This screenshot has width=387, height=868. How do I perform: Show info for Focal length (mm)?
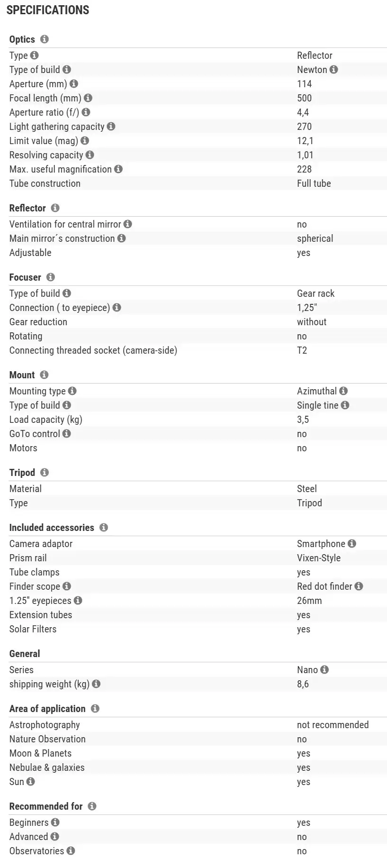(x=88, y=98)
